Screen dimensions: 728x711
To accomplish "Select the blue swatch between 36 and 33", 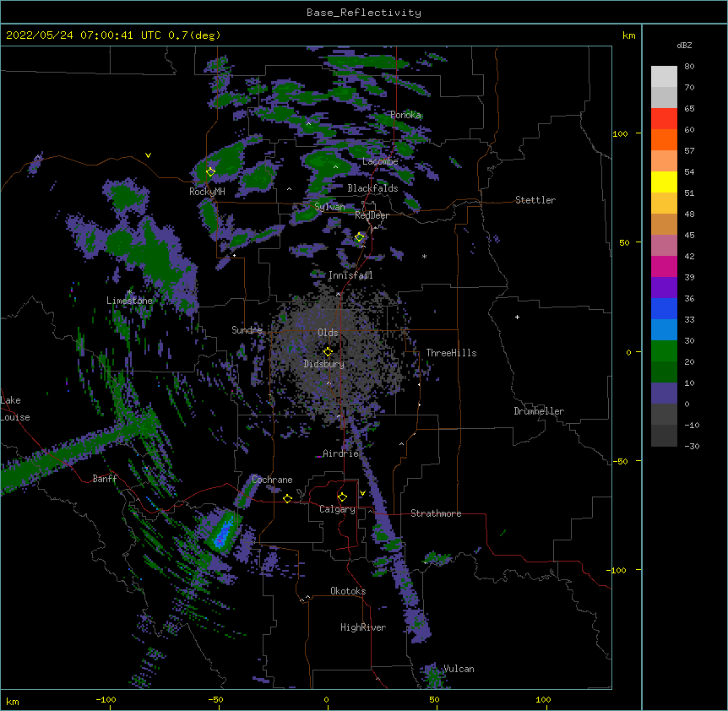I will pos(664,308).
